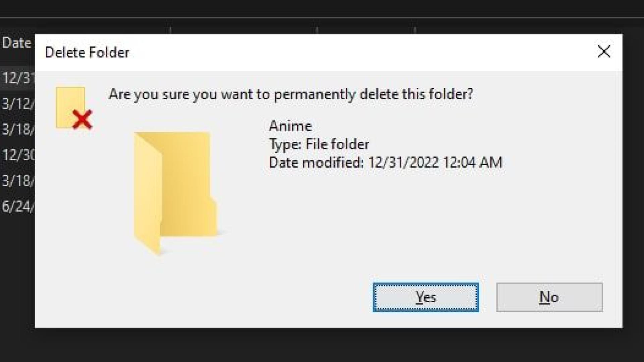The width and height of the screenshot is (644, 362).
Task: Click the "Type: File folder" line
Action: (319, 144)
